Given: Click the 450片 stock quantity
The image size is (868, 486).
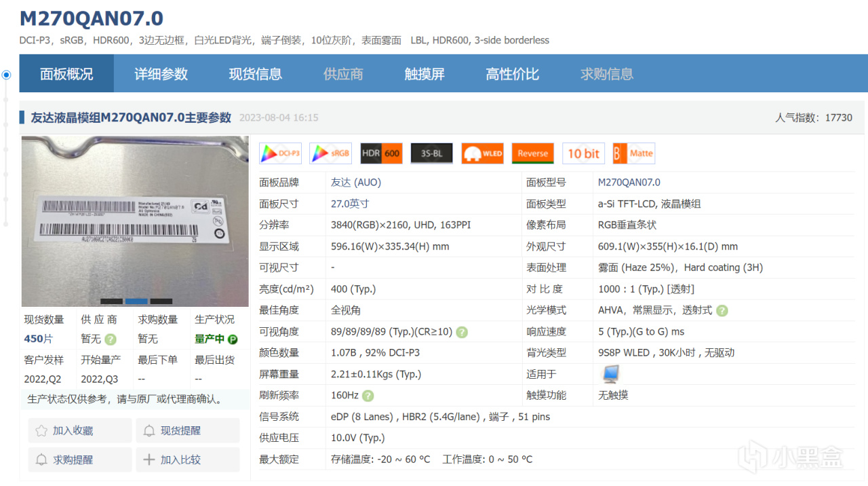Looking at the screenshot, I should [x=38, y=339].
